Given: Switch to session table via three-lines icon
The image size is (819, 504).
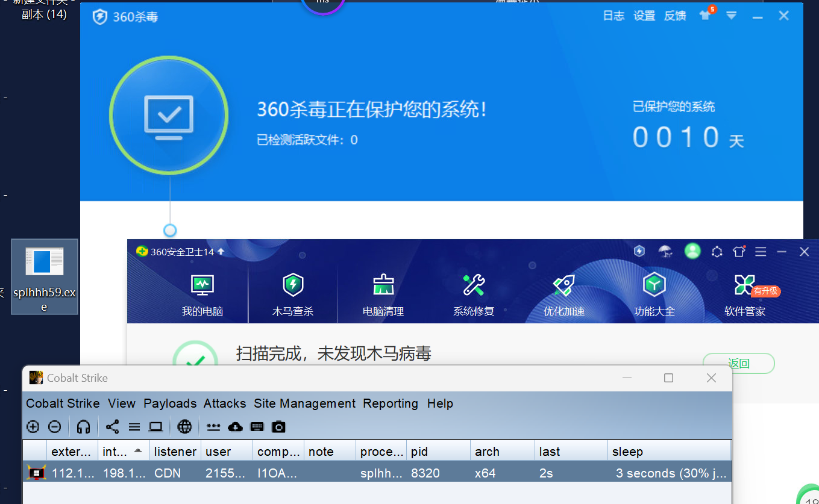Looking at the screenshot, I should click(x=134, y=427).
